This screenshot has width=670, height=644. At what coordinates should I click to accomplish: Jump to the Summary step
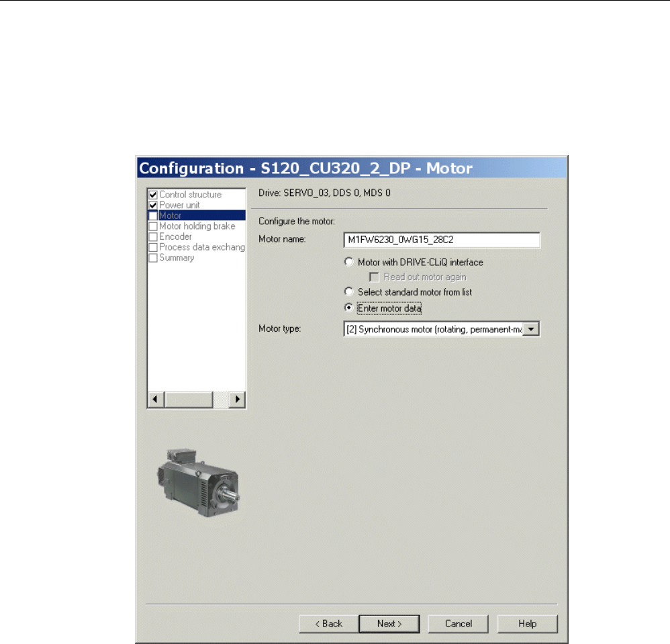click(177, 258)
